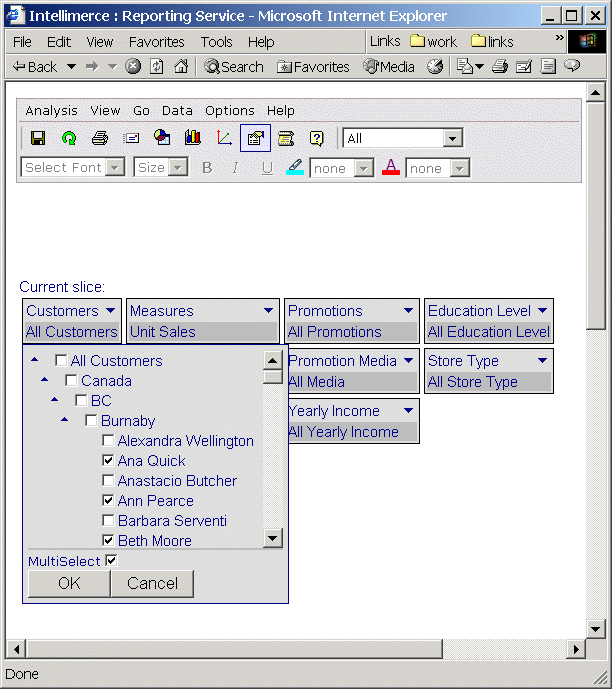Click the email/send card icon
The width and height of the screenshot is (612, 689).
pos(131,138)
